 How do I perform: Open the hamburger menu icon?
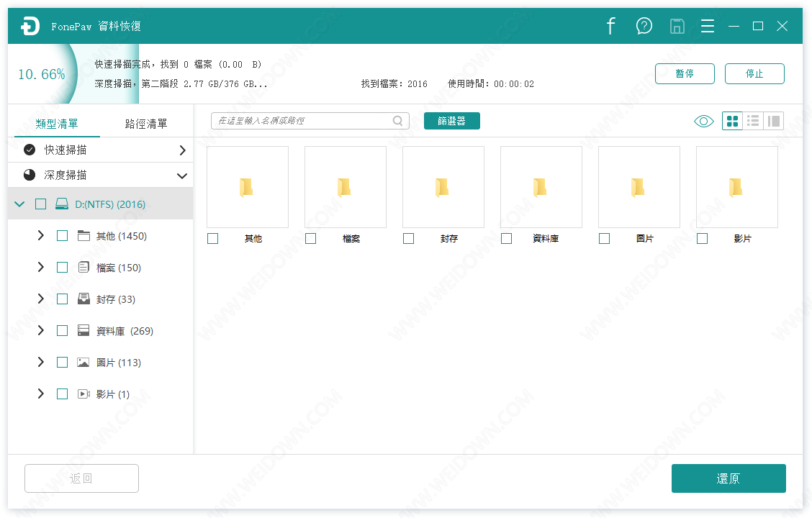708,26
